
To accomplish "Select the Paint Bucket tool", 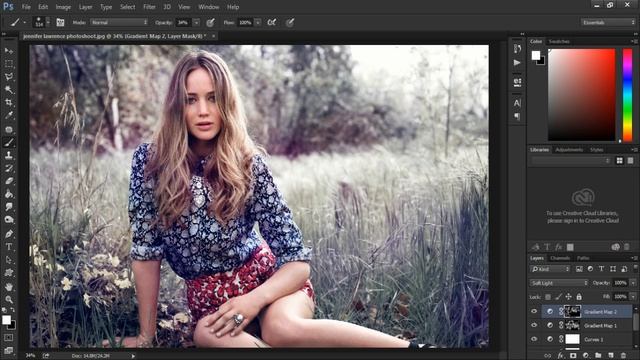I will [9, 194].
